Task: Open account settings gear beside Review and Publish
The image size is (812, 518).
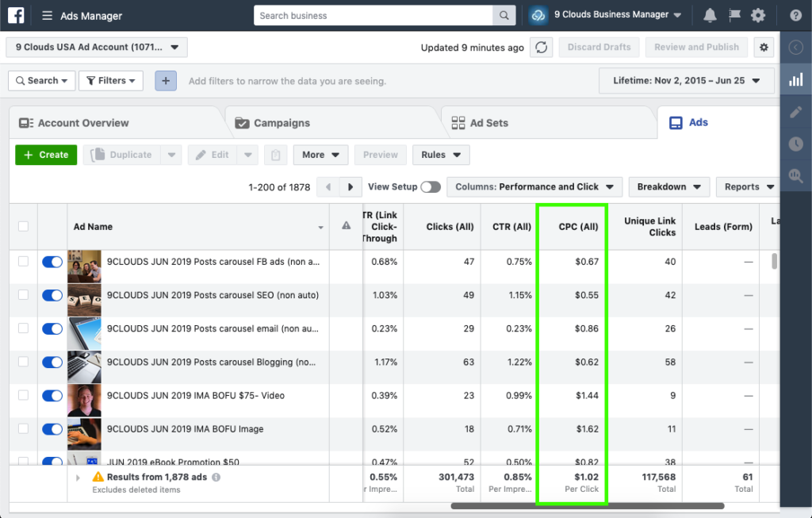Action: tap(764, 47)
